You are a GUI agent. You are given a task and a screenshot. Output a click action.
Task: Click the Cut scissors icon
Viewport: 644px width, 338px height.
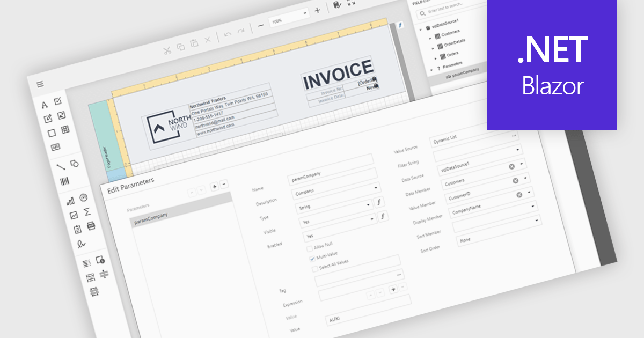167,51
